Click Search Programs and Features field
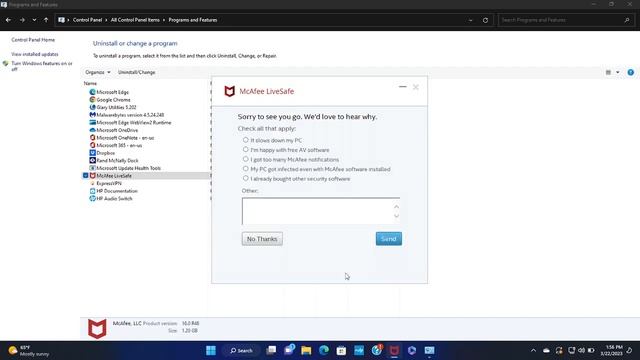Image resolution: width=640 pixels, height=360 pixels. (x=566, y=20)
